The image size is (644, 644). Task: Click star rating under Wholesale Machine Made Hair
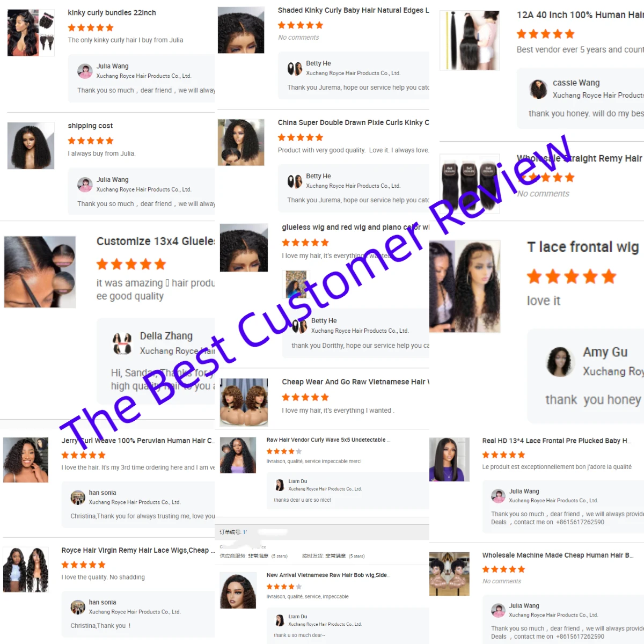click(x=503, y=569)
